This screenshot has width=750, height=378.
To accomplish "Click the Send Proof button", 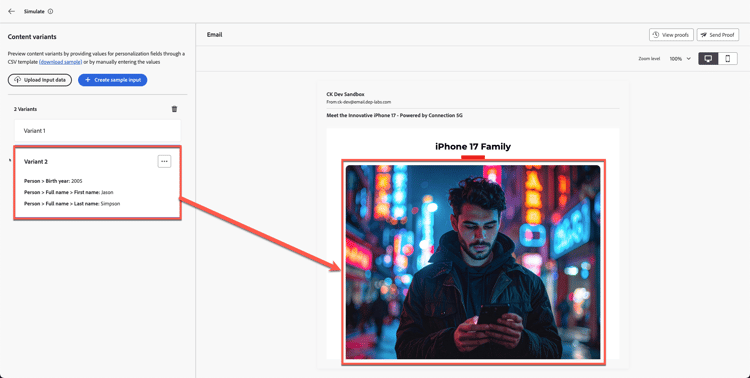I will [x=717, y=35].
